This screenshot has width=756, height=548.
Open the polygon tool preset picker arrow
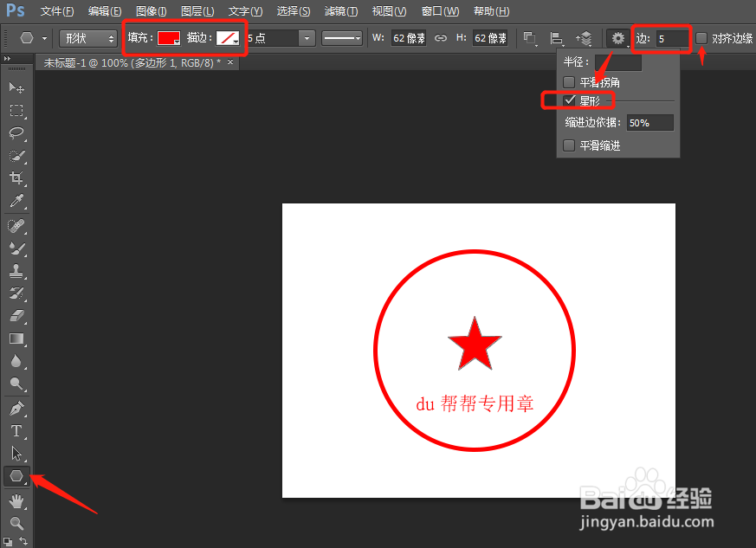coord(44,38)
